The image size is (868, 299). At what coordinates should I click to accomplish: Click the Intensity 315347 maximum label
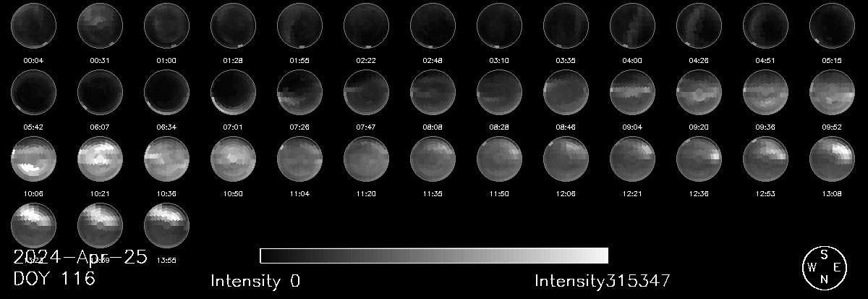602,281
